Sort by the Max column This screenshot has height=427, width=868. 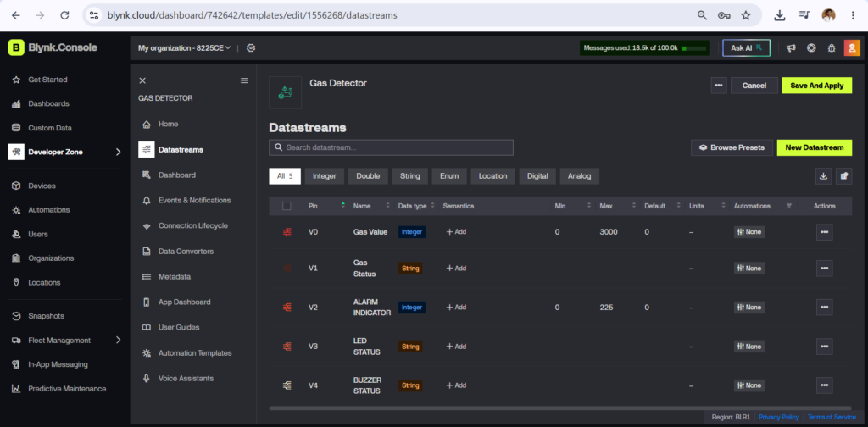point(634,206)
